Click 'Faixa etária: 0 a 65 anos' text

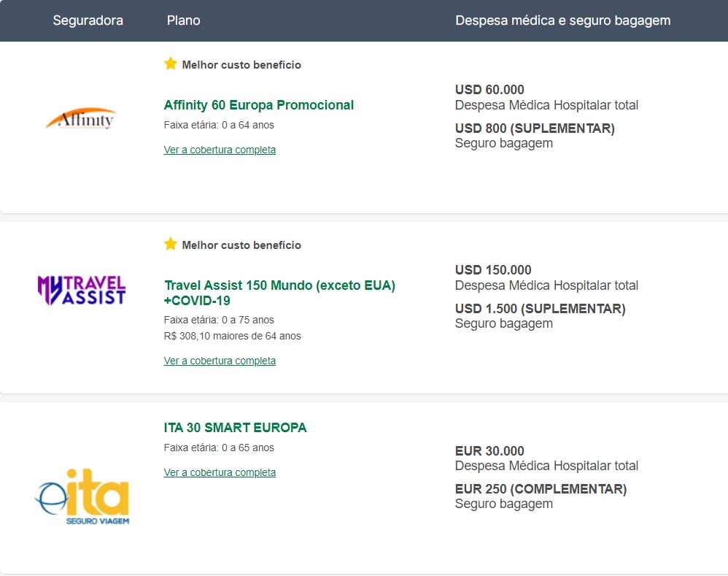point(219,448)
